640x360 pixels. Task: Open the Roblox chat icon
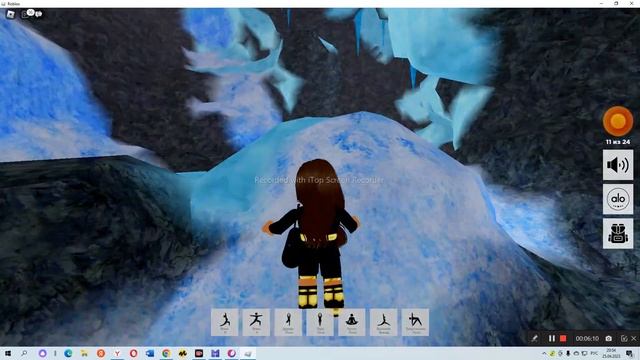39,14
